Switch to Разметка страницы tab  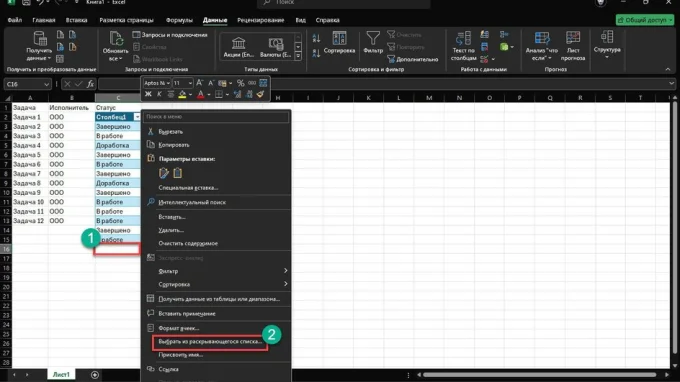point(126,20)
